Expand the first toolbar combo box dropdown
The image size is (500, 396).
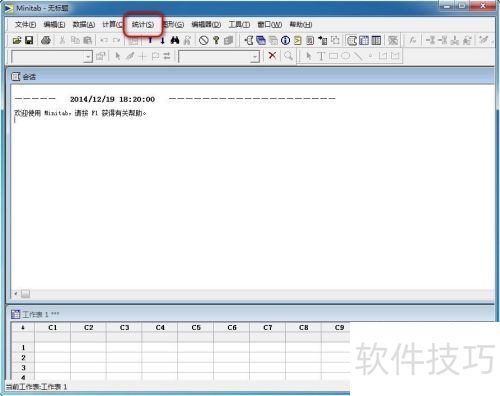pos(88,57)
